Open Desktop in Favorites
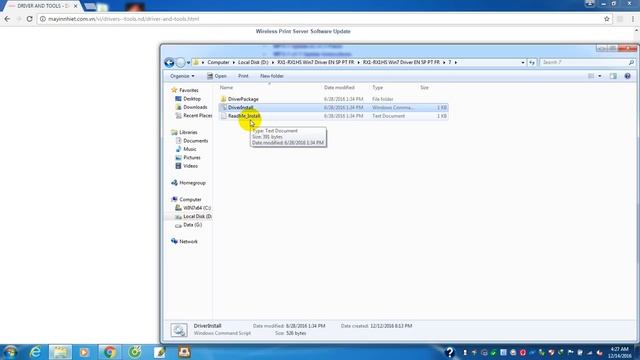 coord(192,99)
